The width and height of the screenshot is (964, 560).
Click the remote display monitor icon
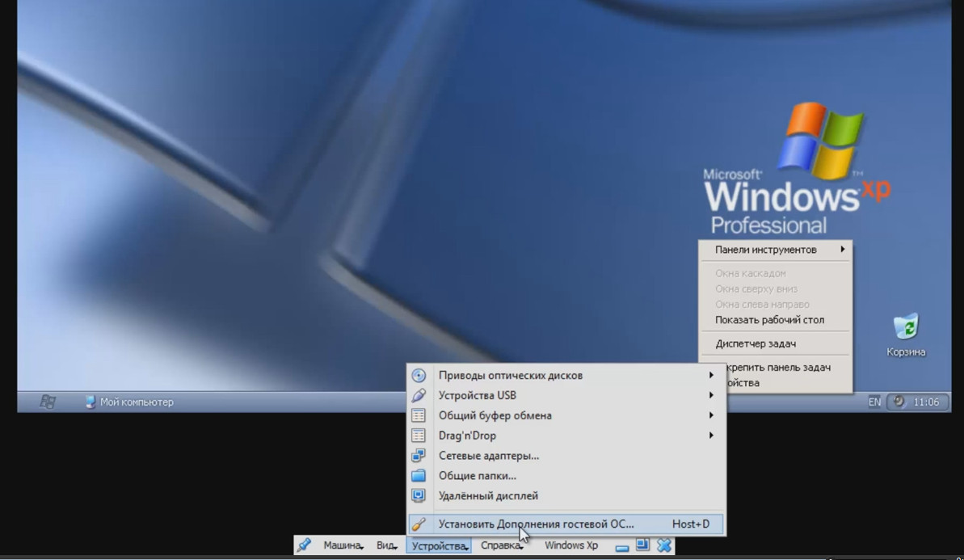(419, 496)
